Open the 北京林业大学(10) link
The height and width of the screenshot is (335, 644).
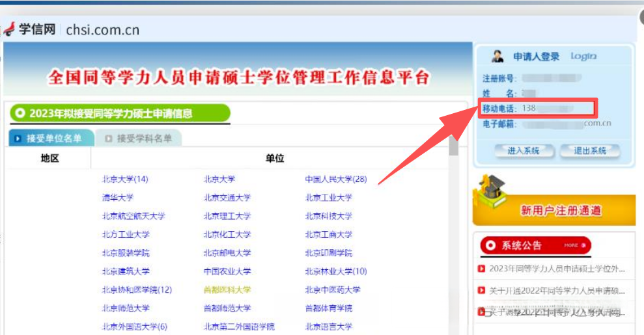(336, 271)
